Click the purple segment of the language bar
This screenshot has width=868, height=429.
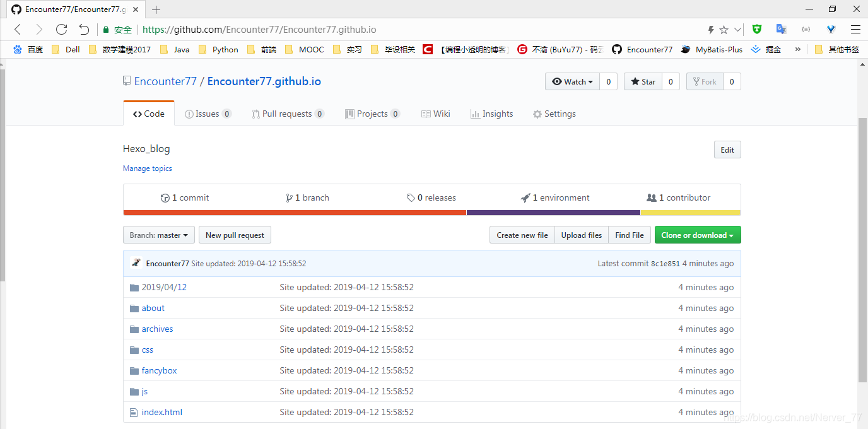tap(553, 213)
